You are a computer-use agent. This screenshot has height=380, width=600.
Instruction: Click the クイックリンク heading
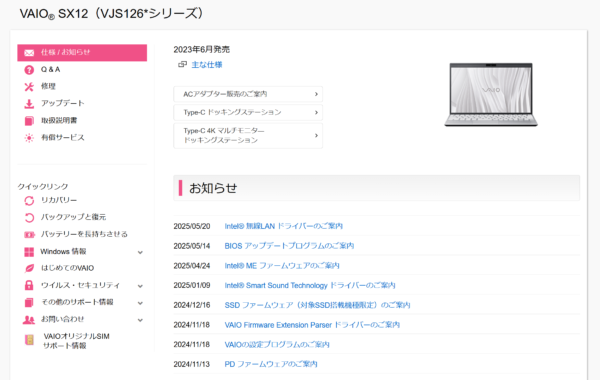pos(43,187)
